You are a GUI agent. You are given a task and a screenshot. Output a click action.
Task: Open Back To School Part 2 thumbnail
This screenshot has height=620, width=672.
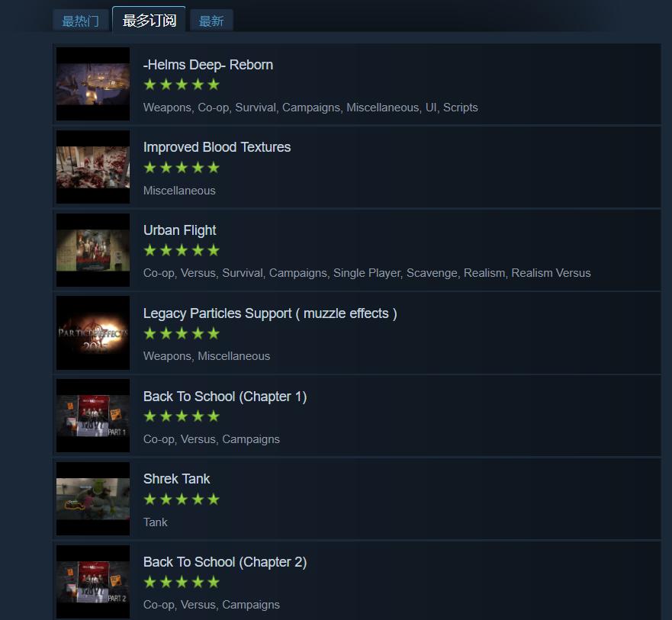pos(93,581)
